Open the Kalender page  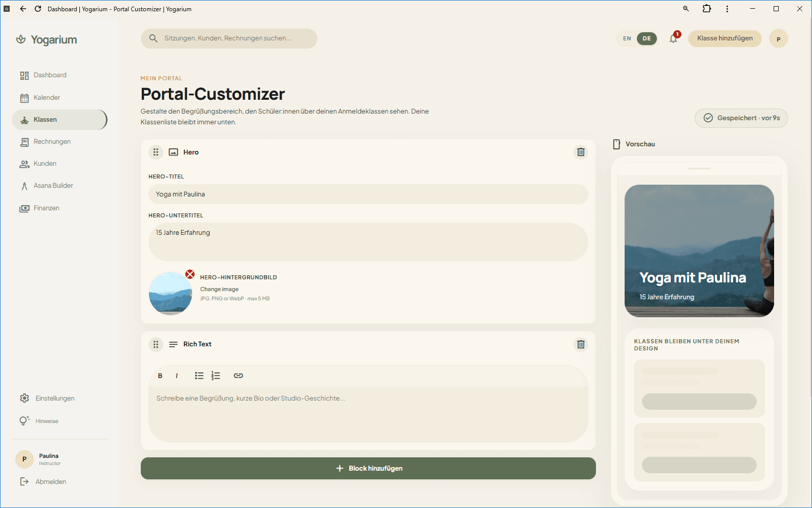pos(47,98)
